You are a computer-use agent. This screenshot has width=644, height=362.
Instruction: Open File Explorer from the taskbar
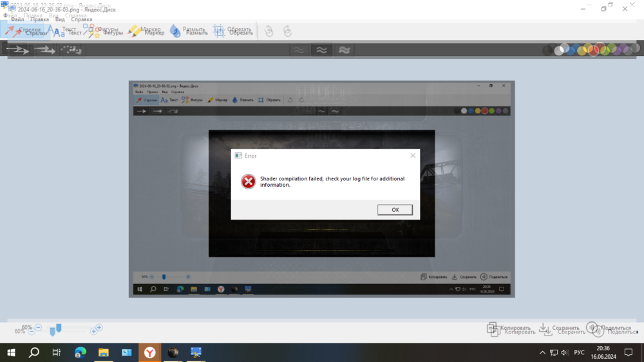(x=104, y=352)
